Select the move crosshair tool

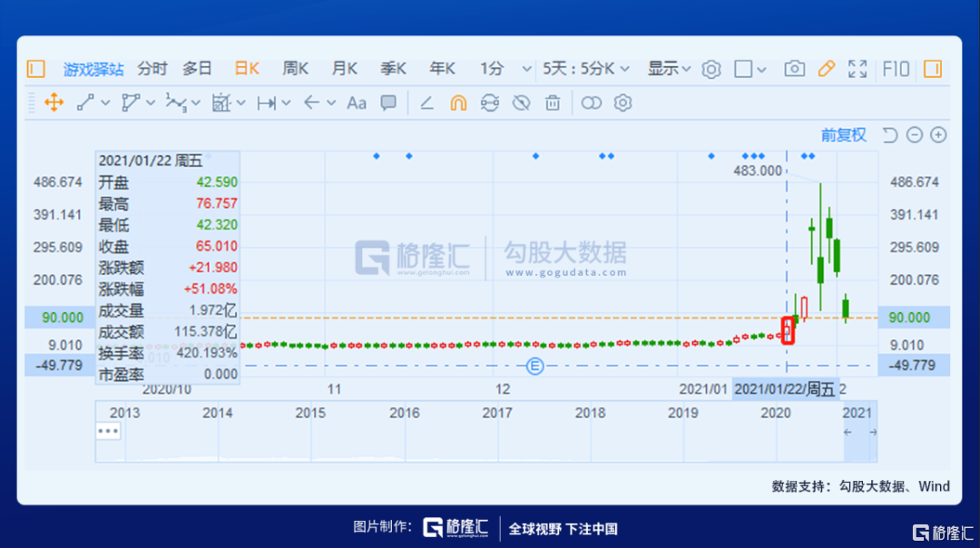click(x=54, y=103)
